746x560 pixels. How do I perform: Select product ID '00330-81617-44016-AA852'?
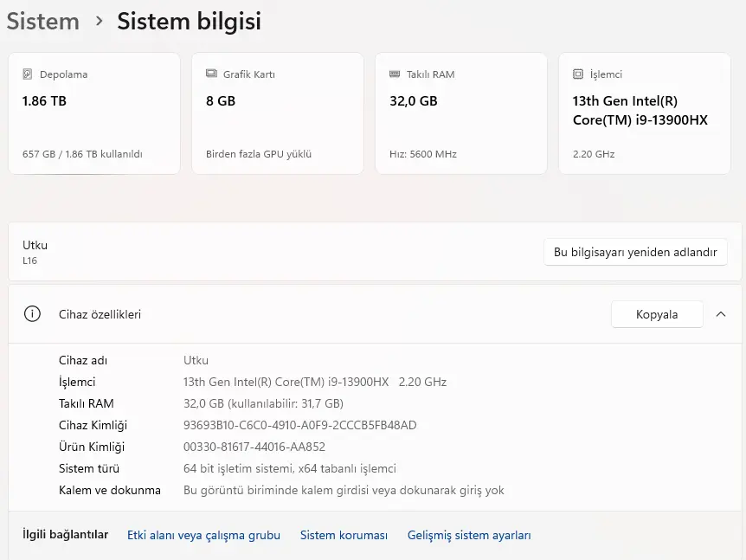point(254,447)
